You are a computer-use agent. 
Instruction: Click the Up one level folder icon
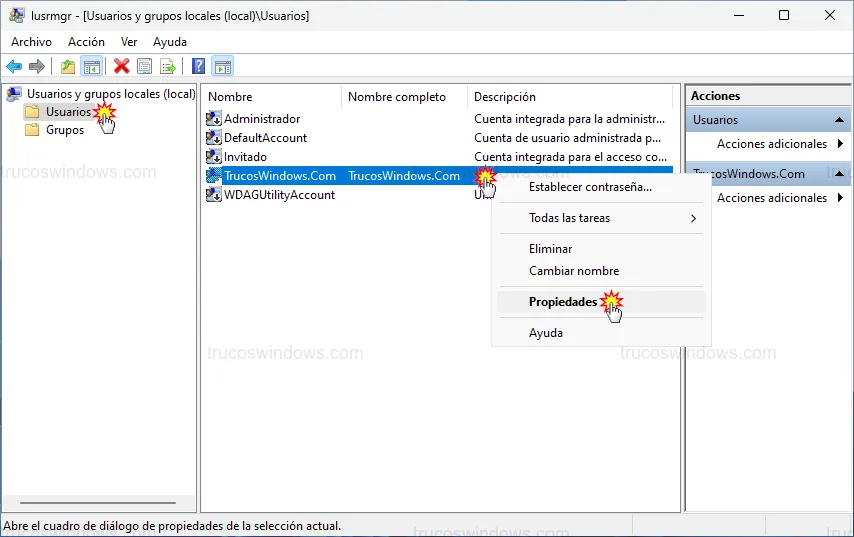pyautogui.click(x=68, y=67)
